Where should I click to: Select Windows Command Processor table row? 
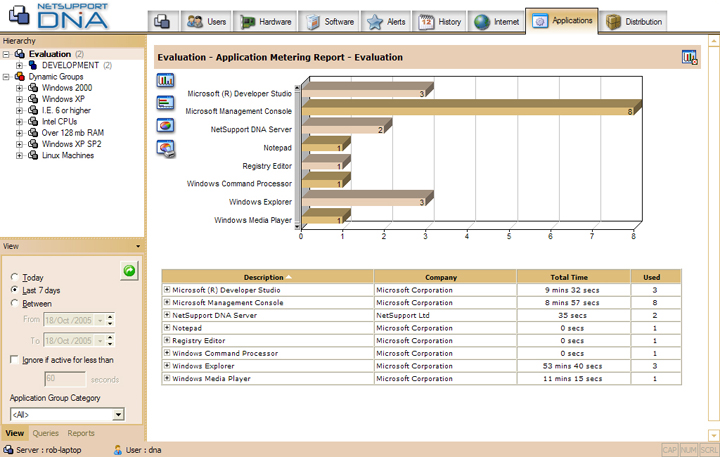(x=421, y=353)
